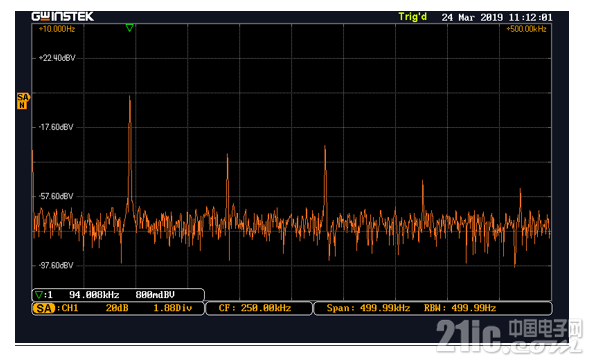Image resolution: width=590 pixels, height=362 pixels.
Task: Click the GW Instek logo
Action: coord(63,17)
